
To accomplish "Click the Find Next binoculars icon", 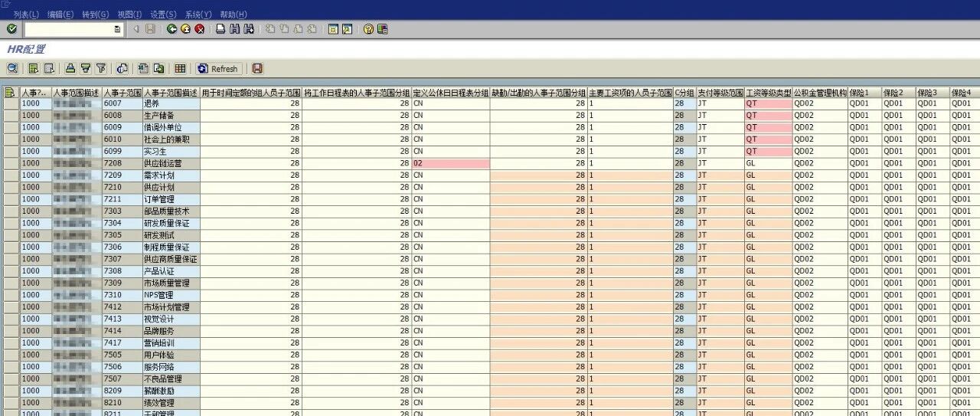I will 249,29.
